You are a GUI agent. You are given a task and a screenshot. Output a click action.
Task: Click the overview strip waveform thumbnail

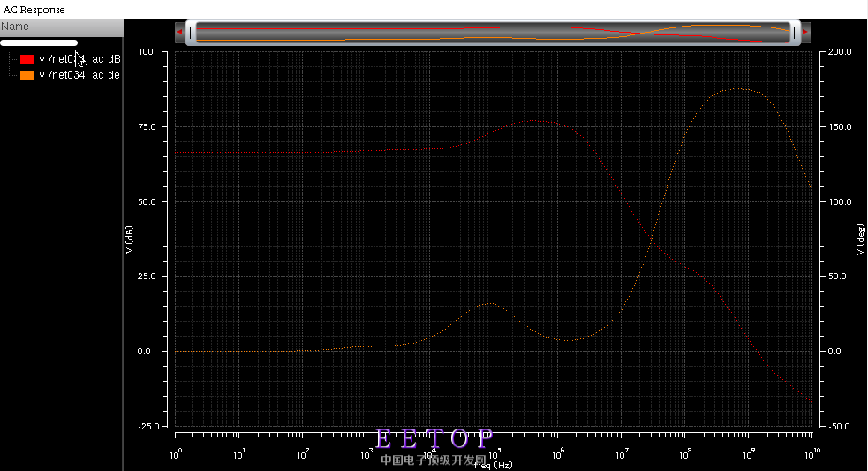click(493, 33)
